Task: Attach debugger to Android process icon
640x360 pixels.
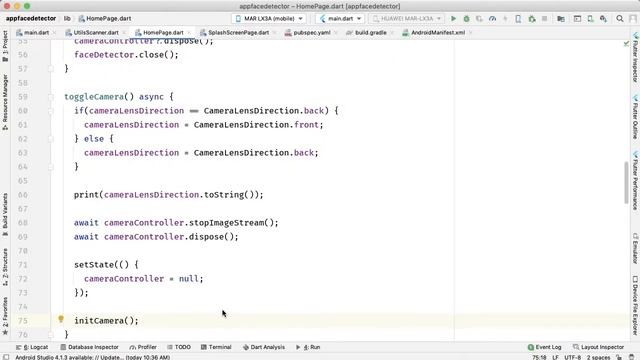Action: point(531,18)
